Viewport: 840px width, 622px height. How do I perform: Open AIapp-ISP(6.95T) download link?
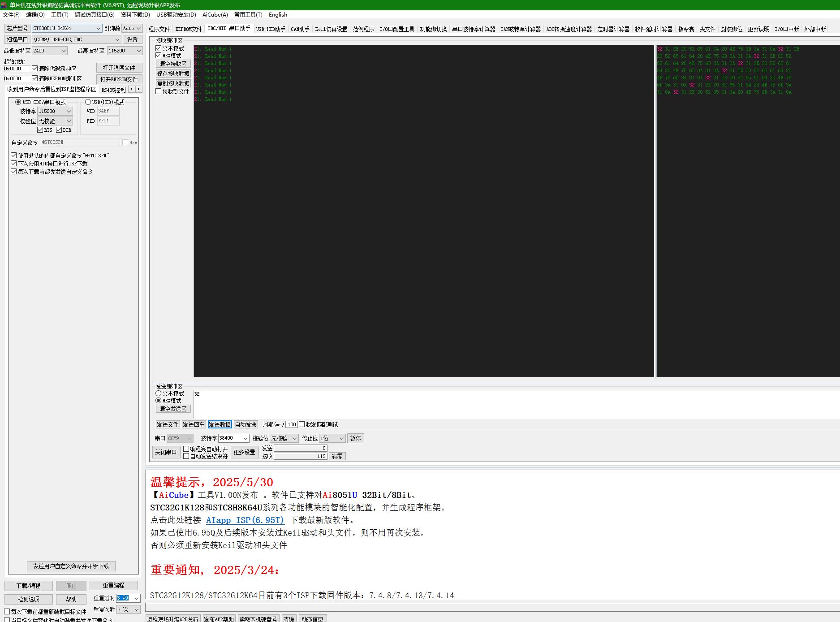(x=245, y=520)
